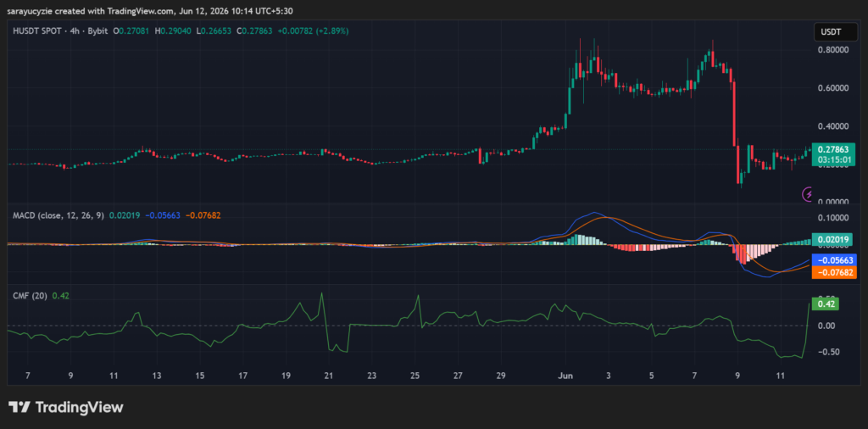Click the O0.27081 open value in legend
The height and width of the screenshot is (429, 868).
pos(131,31)
